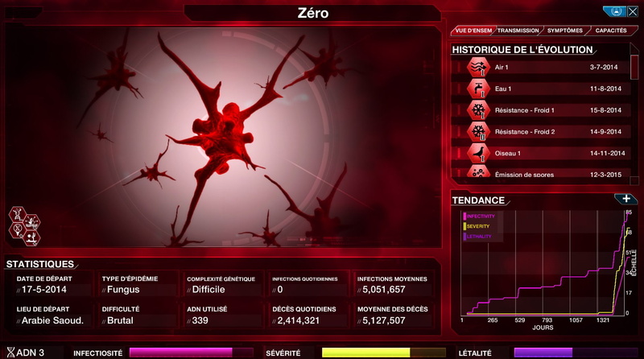This screenshot has height=359, width=644.
Task: Click the top gene hexagon icon with rising figure
Action: [18, 214]
